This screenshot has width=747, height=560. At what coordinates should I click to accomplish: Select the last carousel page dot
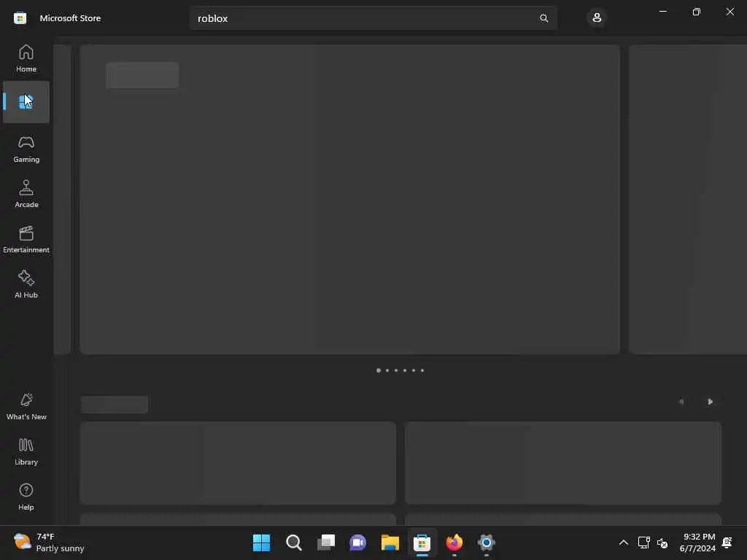(x=422, y=370)
